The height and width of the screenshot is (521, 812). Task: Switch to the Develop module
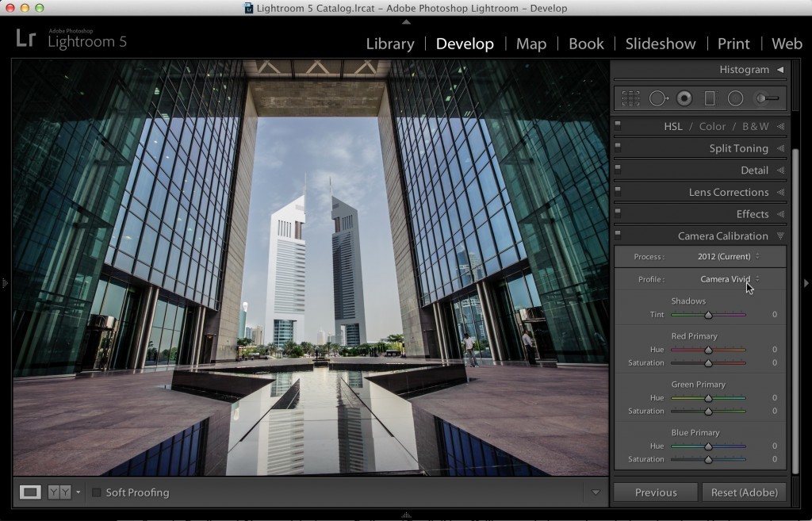click(x=465, y=44)
